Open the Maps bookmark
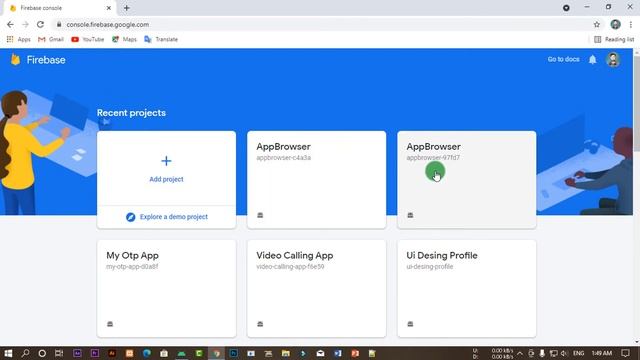Image resolution: width=640 pixels, height=360 pixels. [124, 39]
